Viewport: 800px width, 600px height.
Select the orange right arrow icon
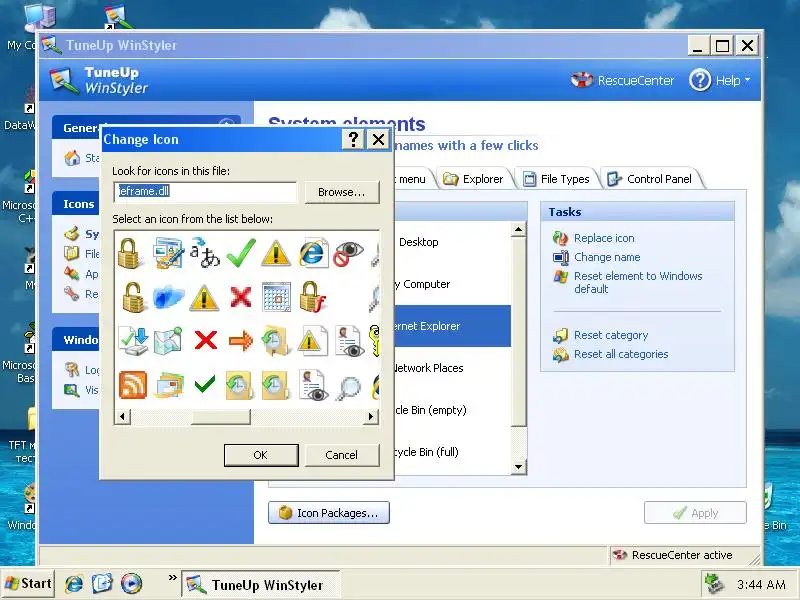pos(241,340)
